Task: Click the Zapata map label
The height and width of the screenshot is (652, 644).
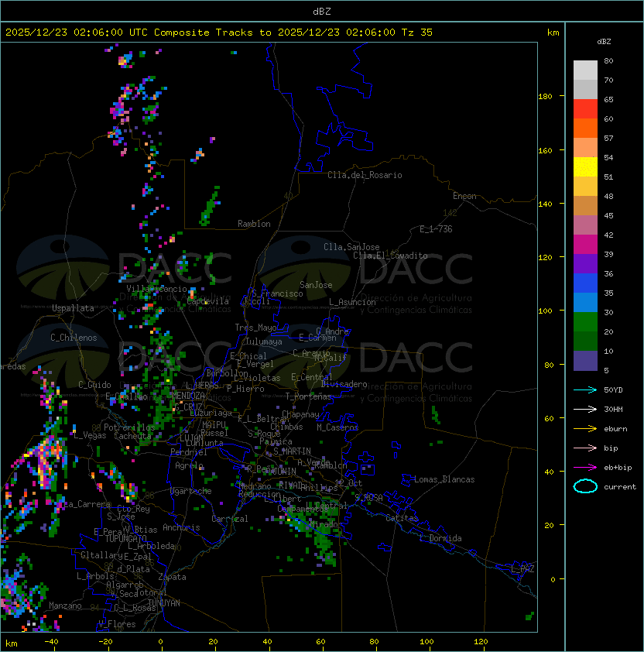Action: click(172, 577)
